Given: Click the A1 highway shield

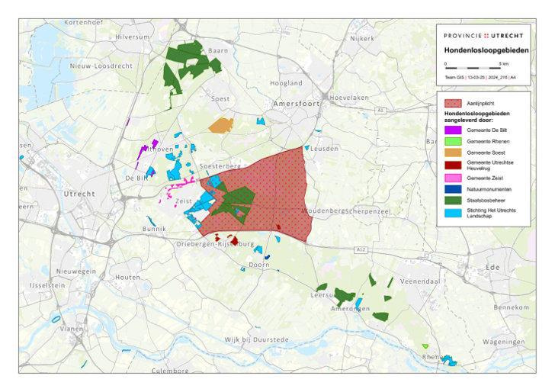Looking at the screenshot, I should click(380, 111).
